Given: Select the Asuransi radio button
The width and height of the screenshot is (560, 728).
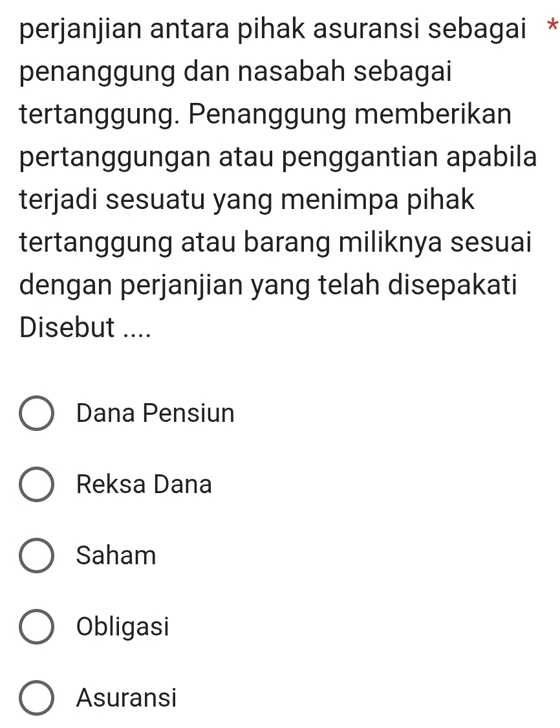Looking at the screenshot, I should tap(37, 698).
